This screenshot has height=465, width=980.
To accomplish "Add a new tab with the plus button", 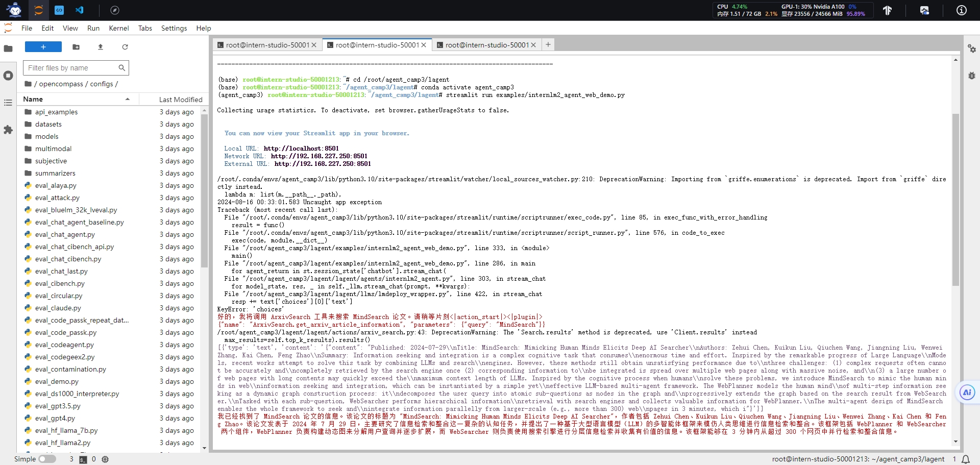I will point(548,44).
